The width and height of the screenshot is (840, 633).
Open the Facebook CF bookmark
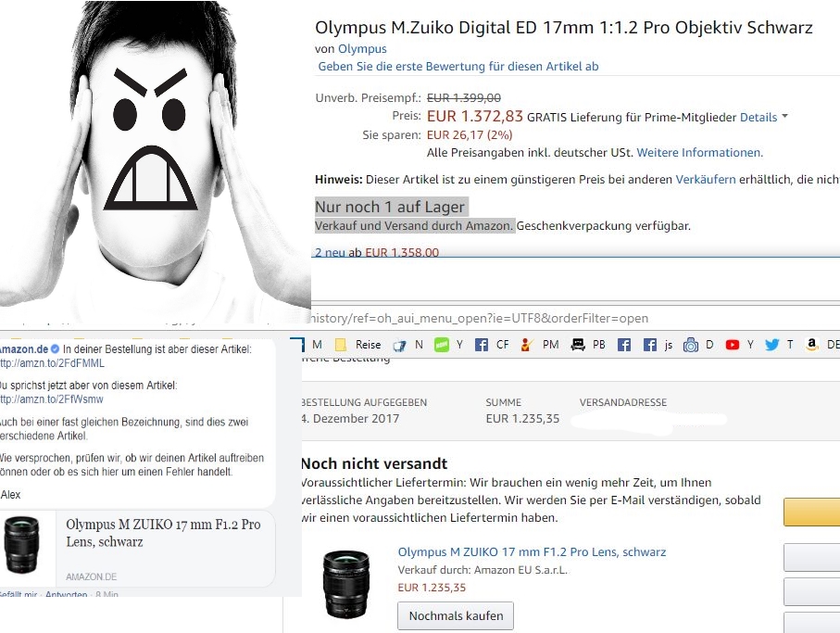pyautogui.click(x=492, y=345)
